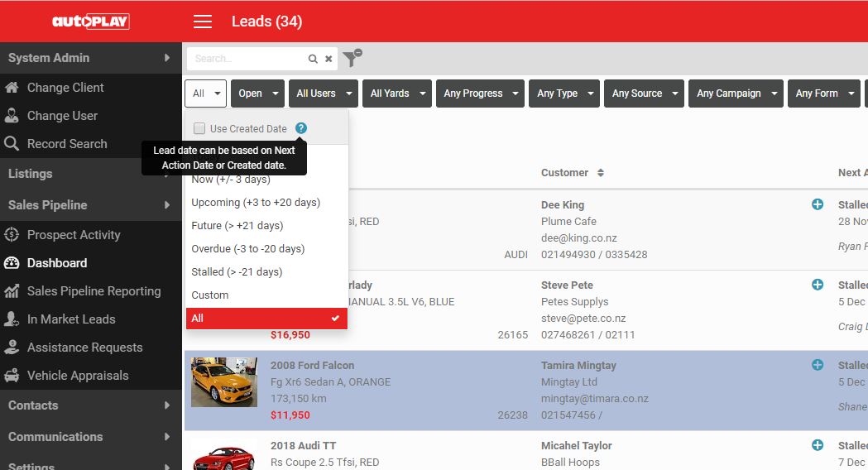Open the All Users dropdown

pyautogui.click(x=324, y=94)
